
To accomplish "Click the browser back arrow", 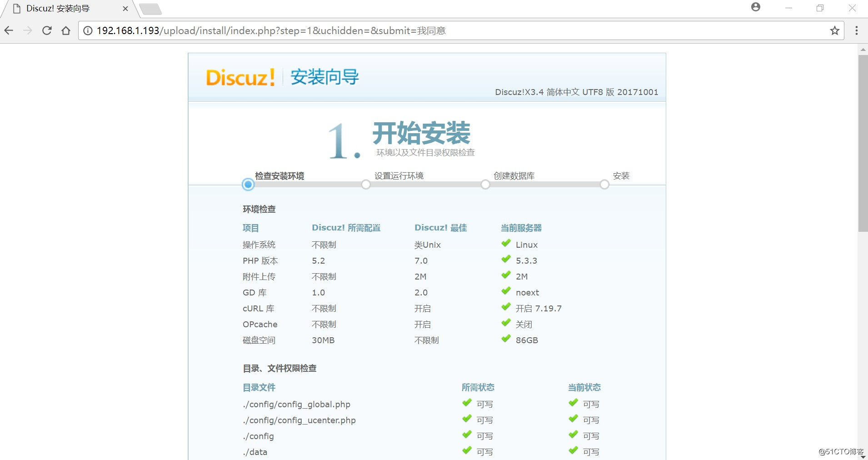I will click(9, 30).
